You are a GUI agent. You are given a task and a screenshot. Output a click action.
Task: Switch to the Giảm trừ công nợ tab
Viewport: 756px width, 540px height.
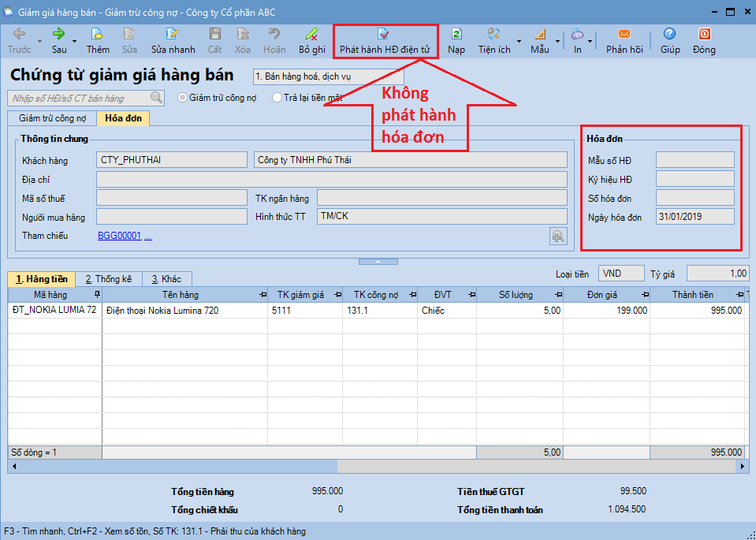click(x=52, y=118)
